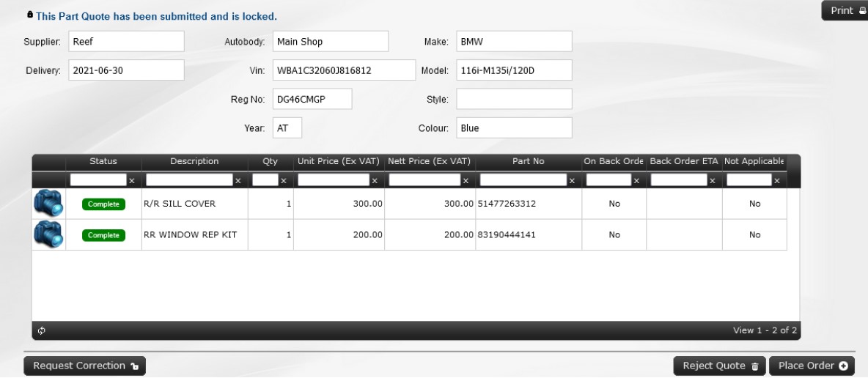Click the Delivery field 2021-06-30
The height and width of the screenshot is (378, 868).
(x=126, y=70)
